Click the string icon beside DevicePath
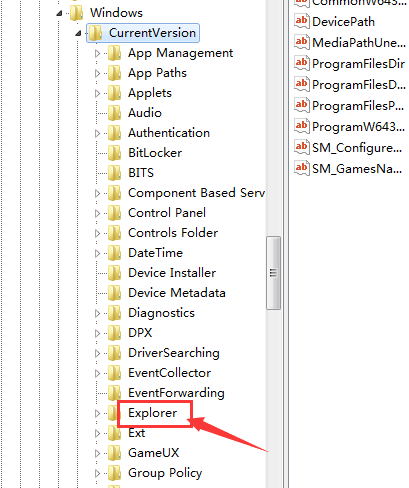409x488 pixels. (x=302, y=22)
